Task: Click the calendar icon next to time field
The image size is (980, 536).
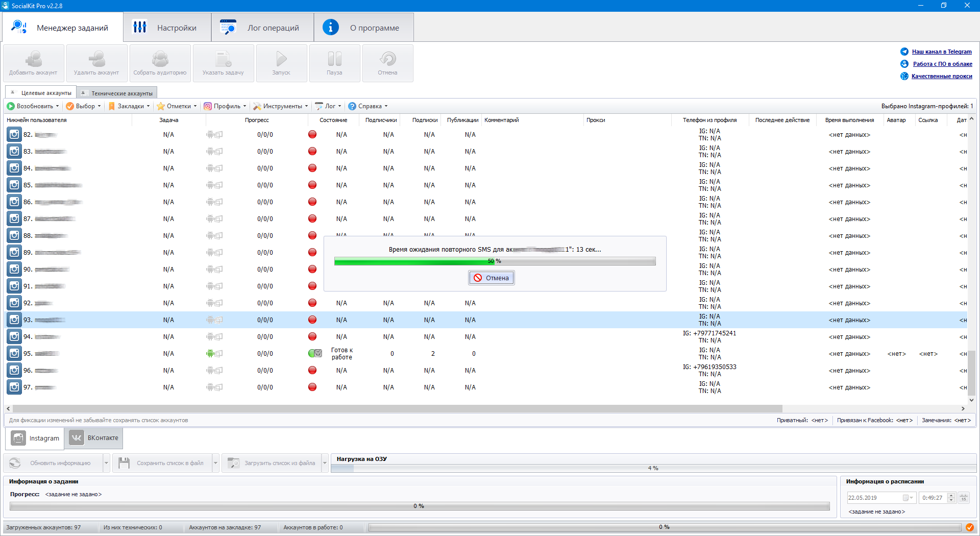Action: (964, 498)
